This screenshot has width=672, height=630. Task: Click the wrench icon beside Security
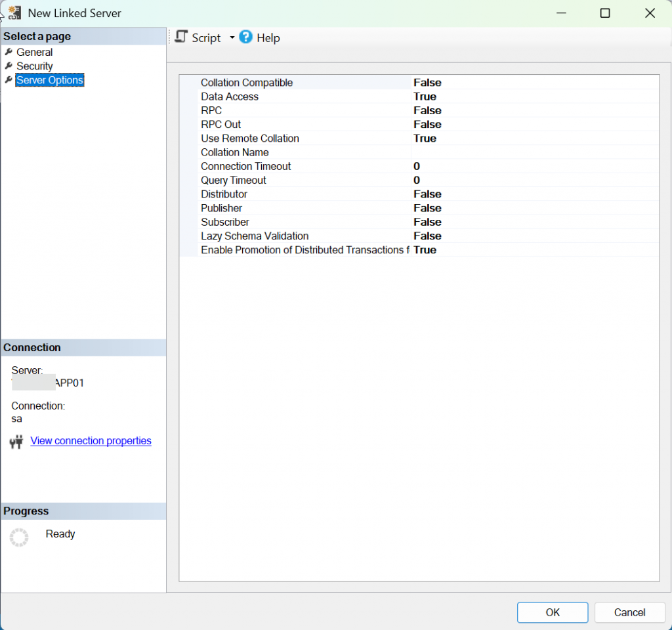pyautogui.click(x=9, y=66)
